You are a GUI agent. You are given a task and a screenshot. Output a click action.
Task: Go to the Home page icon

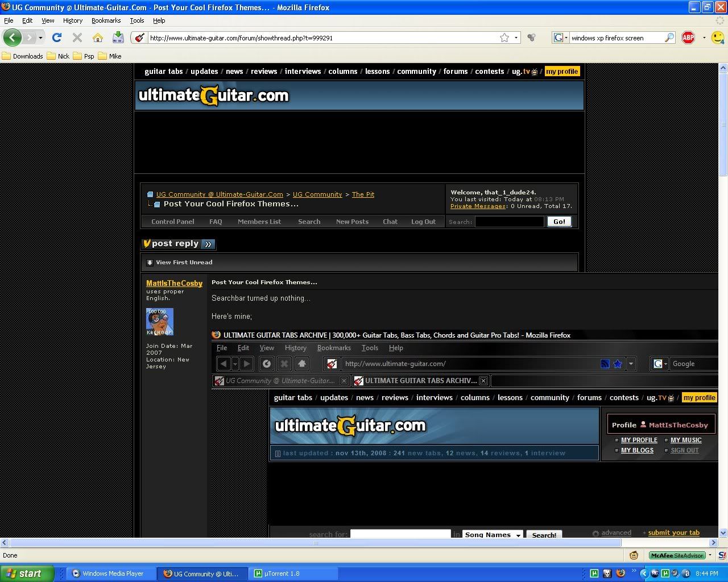[98, 38]
